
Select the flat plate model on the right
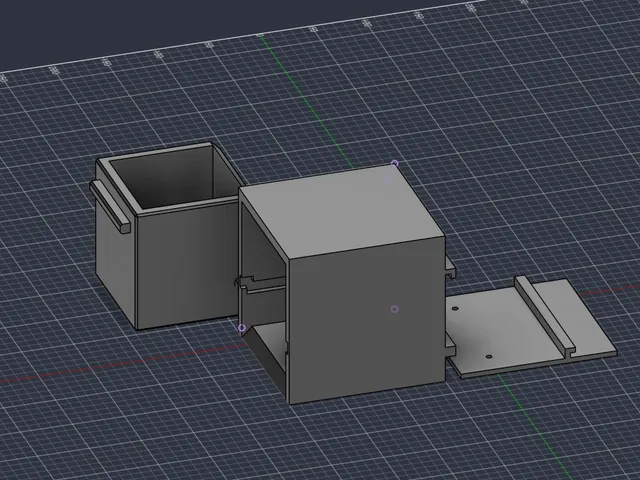click(531, 328)
